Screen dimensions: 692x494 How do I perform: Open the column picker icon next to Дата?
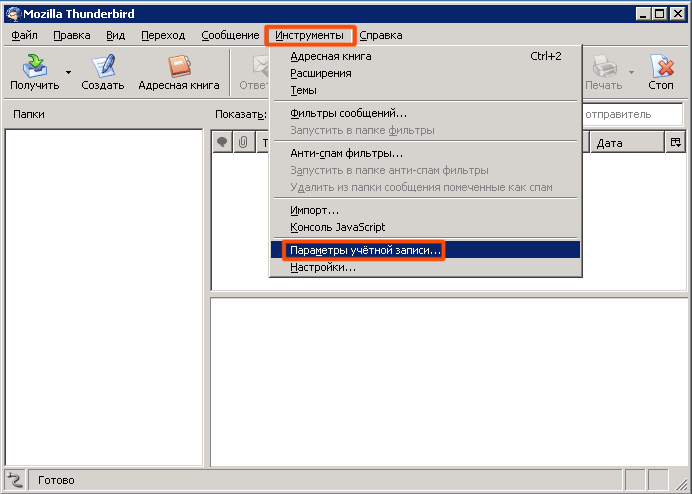pyautogui.click(x=676, y=142)
